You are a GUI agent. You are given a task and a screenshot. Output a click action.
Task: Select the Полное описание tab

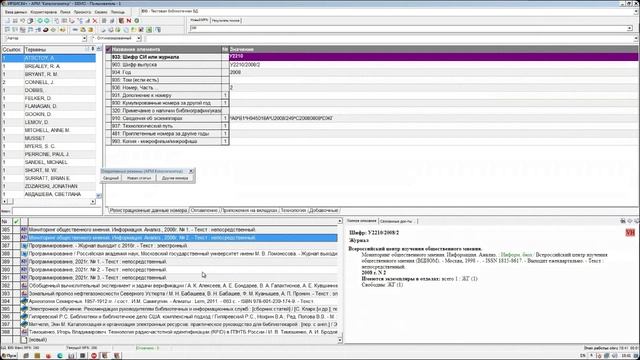click(x=362, y=221)
